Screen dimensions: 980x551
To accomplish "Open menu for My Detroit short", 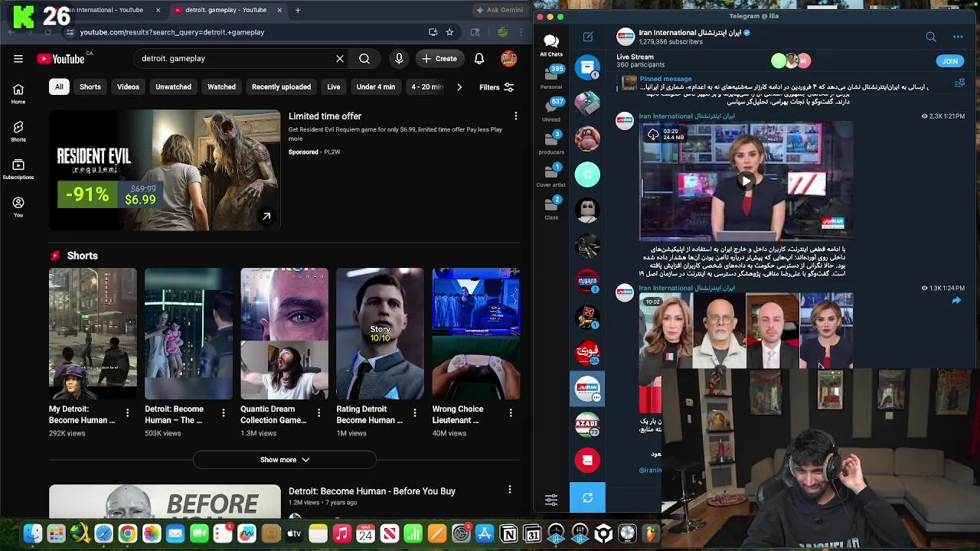I will [127, 413].
